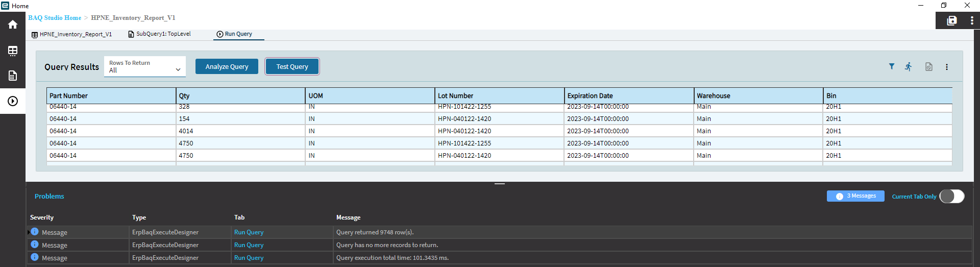Click the Tab column header in Problems
The image size is (980, 267).
239,217
